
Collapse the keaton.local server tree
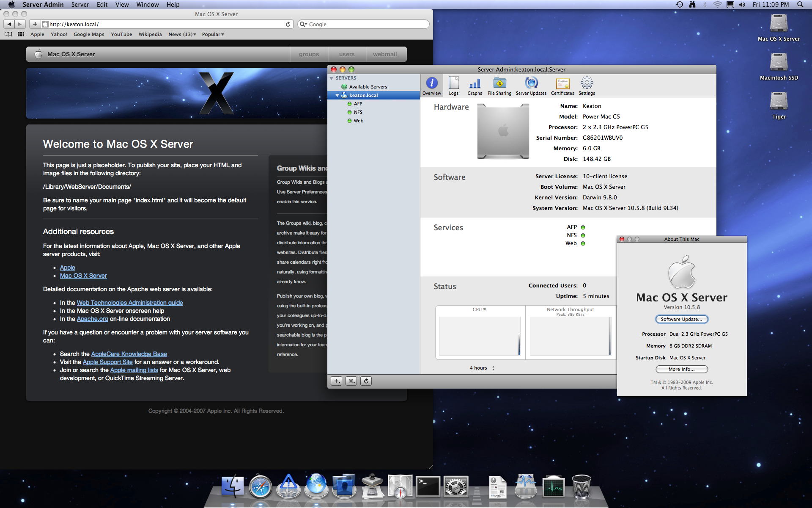pyautogui.click(x=337, y=96)
